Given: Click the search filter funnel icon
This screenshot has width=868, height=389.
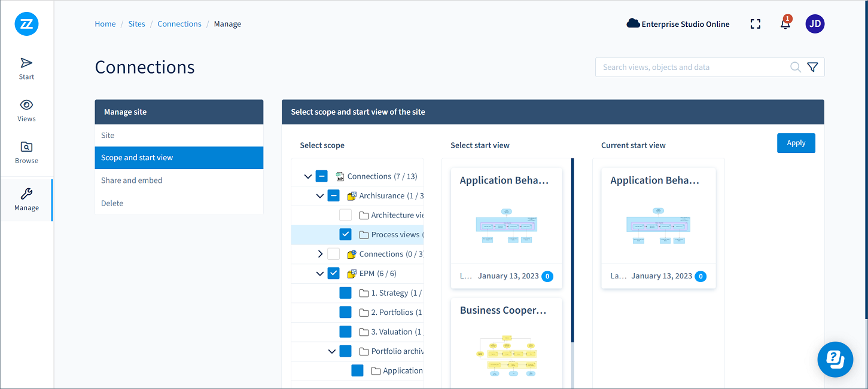Looking at the screenshot, I should click(x=812, y=68).
